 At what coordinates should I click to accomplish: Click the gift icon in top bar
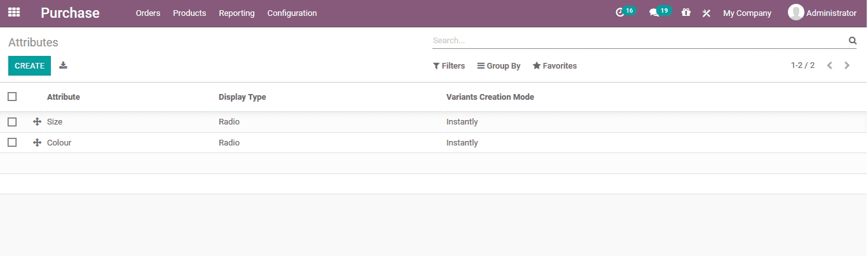point(685,13)
